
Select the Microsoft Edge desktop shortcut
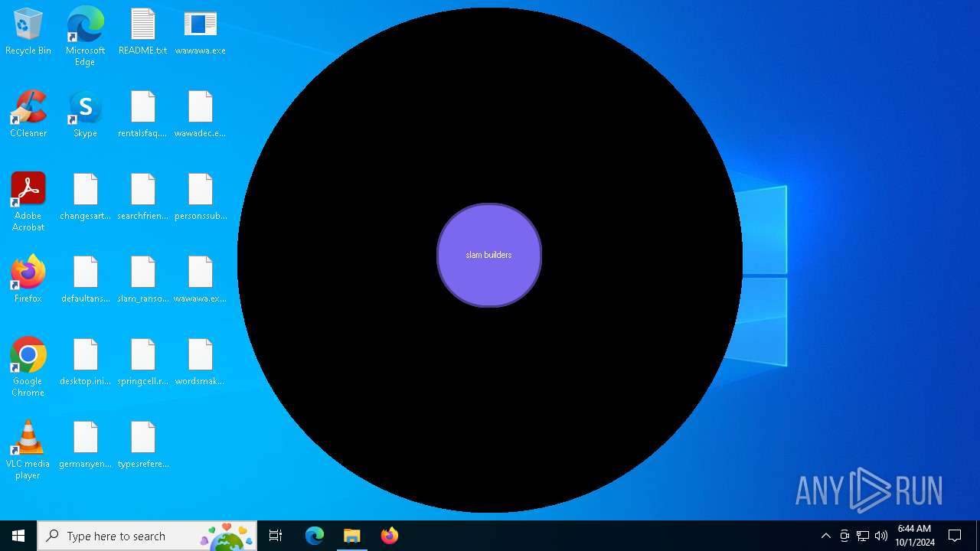click(x=85, y=37)
